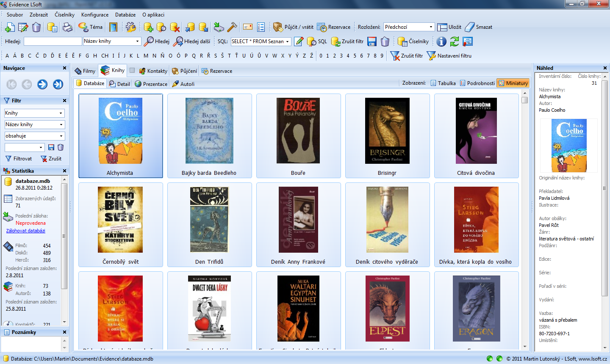Switch view to Tabulka
The height and width of the screenshot is (364, 610).
point(443,83)
